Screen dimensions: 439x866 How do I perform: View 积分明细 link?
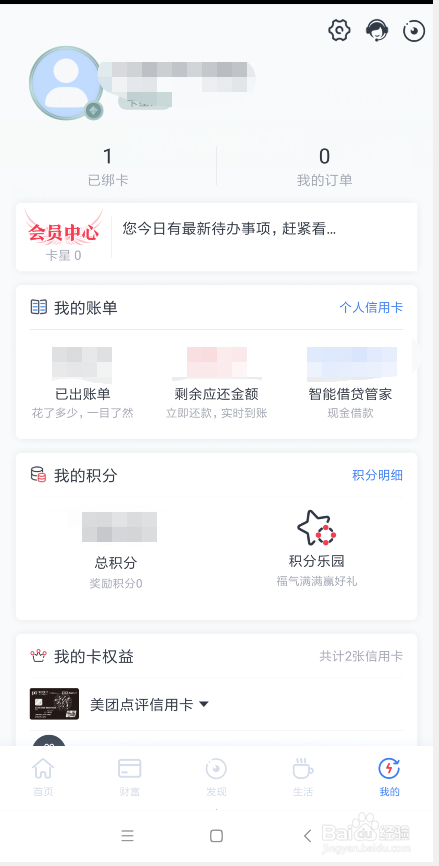click(x=378, y=475)
